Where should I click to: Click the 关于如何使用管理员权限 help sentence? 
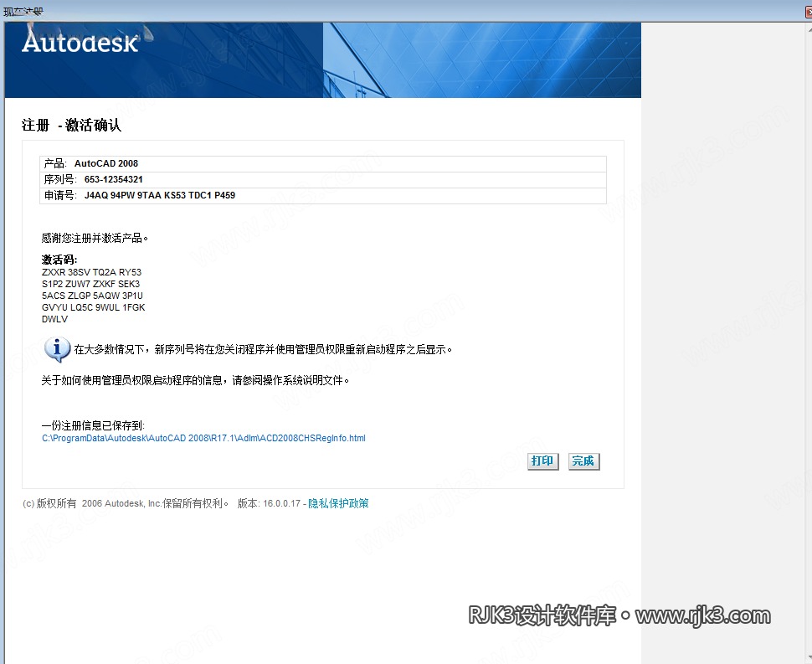pyautogui.click(x=195, y=381)
